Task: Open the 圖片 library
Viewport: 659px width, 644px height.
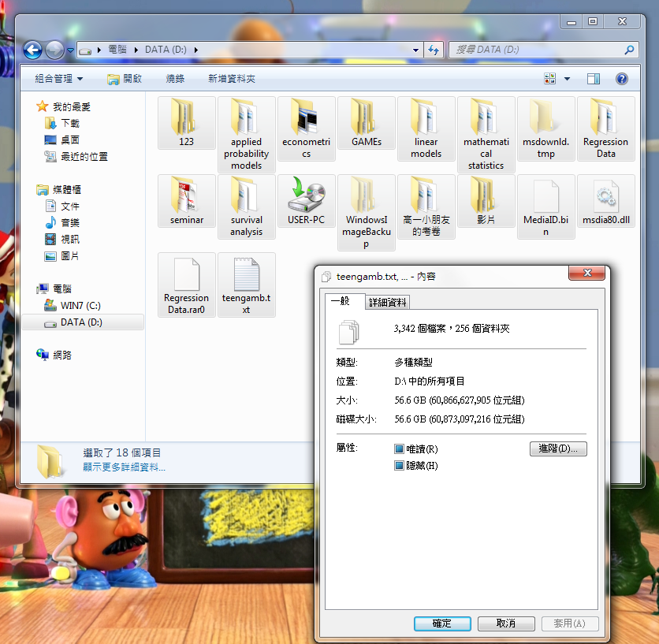Action: point(61,255)
